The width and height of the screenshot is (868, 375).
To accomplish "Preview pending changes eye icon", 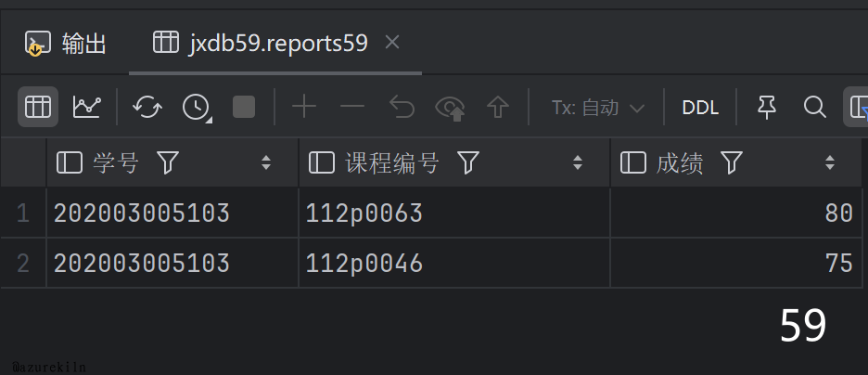I will [x=450, y=107].
